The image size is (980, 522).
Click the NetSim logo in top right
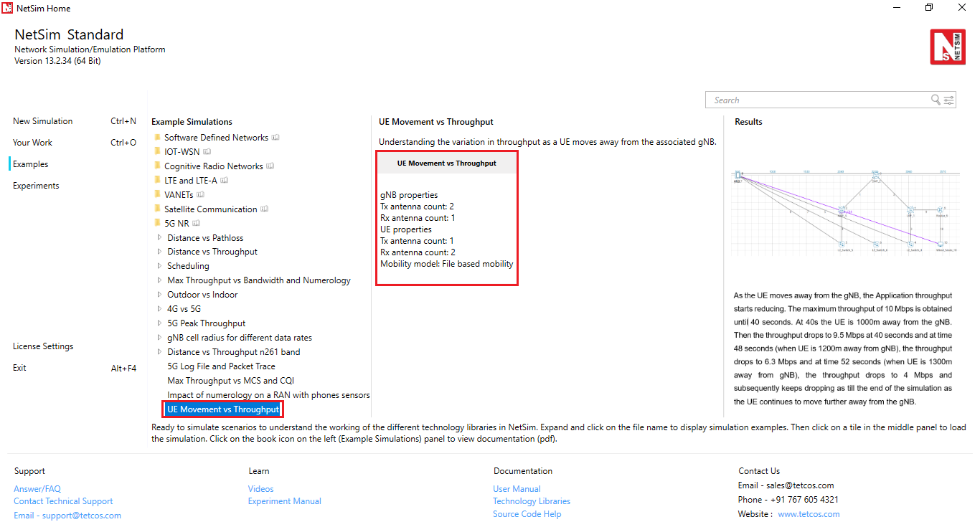point(948,47)
